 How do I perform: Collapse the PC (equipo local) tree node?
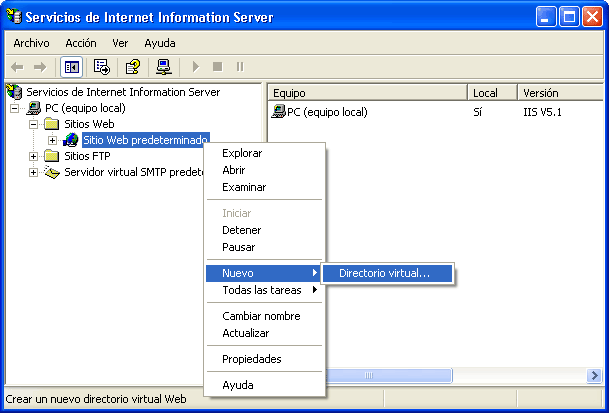pos(14,108)
